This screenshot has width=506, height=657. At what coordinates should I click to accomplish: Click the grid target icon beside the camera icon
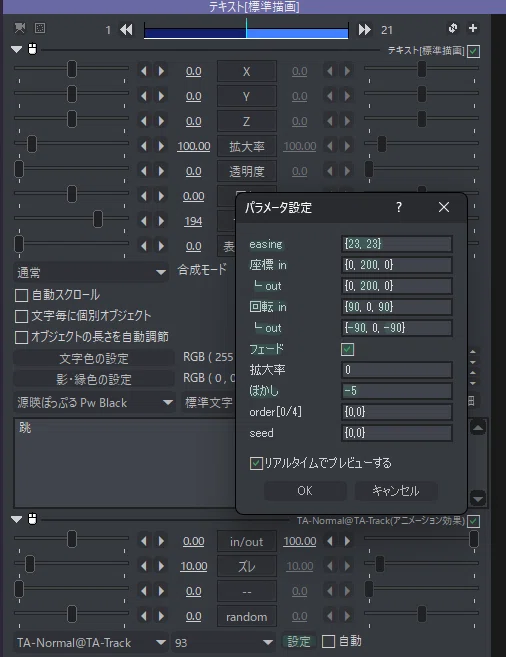click(x=40, y=28)
